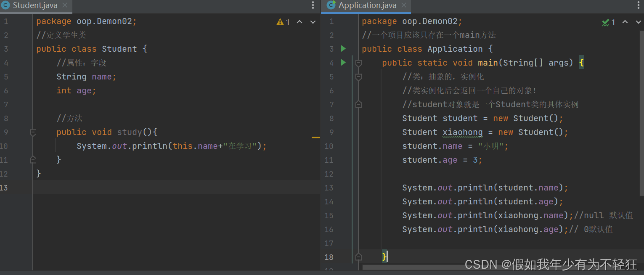Click the study method name
The width and height of the screenshot is (644, 275).
[x=130, y=132]
